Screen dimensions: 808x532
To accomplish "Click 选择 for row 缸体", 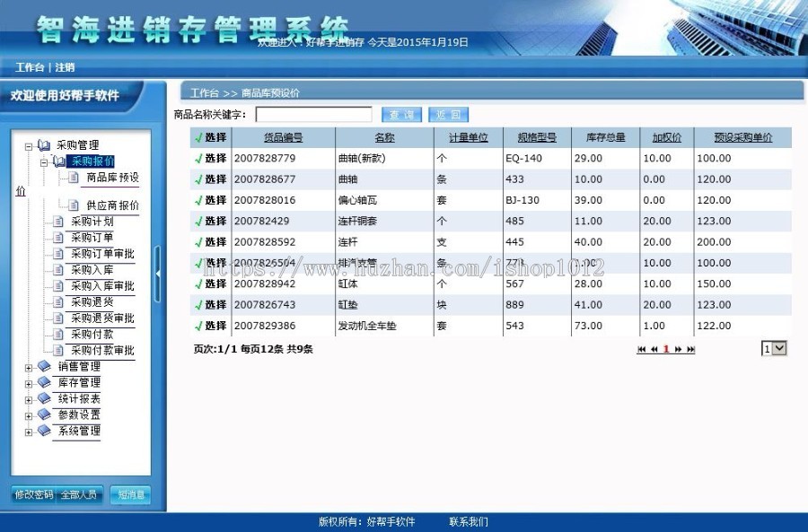I will 211,283.
